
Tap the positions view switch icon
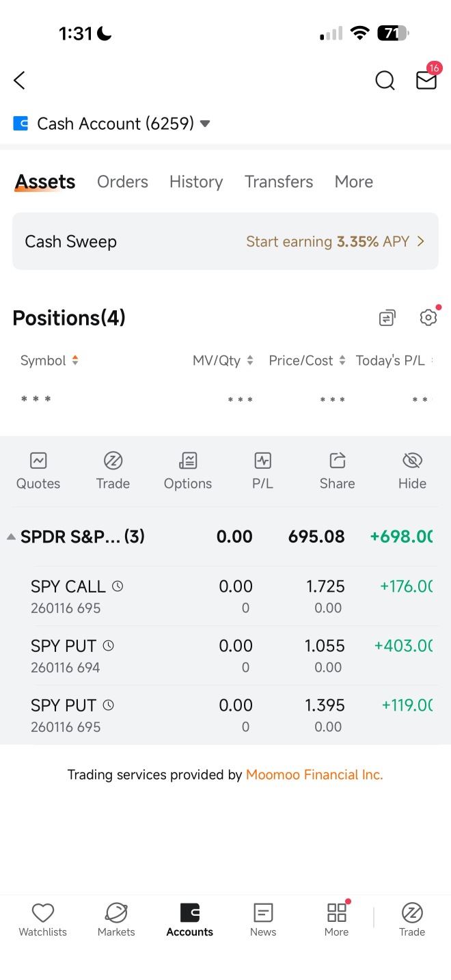pyautogui.click(x=387, y=318)
